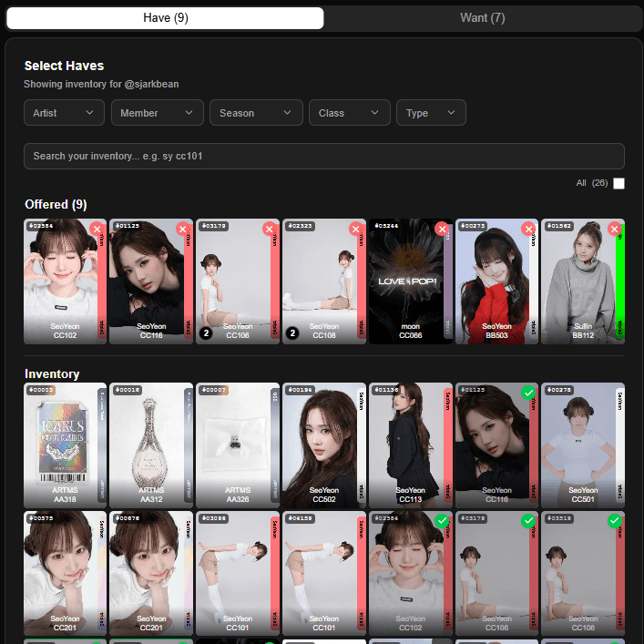
Task: Select inventory card SeoYeon CC502
Action: click(324, 445)
